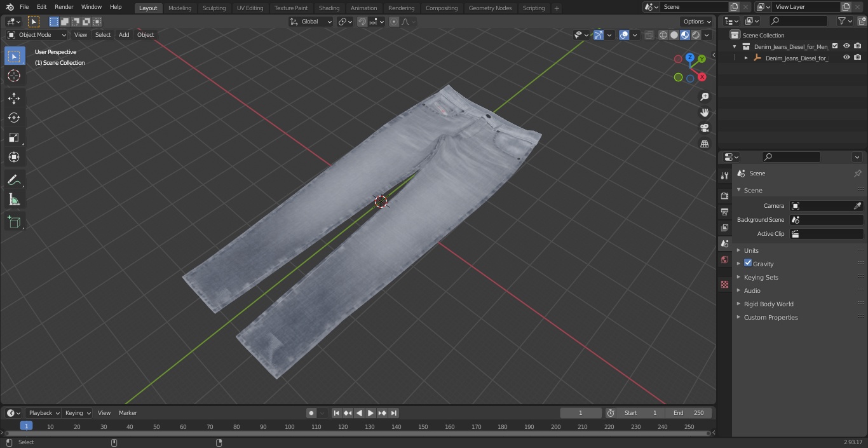868x448 pixels.
Task: Click the Options button in viewport header
Action: pos(697,22)
